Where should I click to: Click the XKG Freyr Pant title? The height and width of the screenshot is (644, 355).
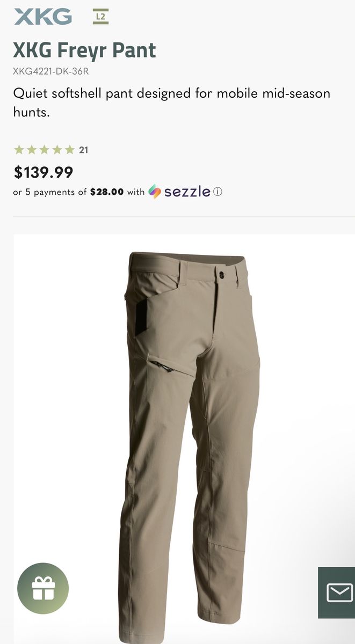point(85,50)
